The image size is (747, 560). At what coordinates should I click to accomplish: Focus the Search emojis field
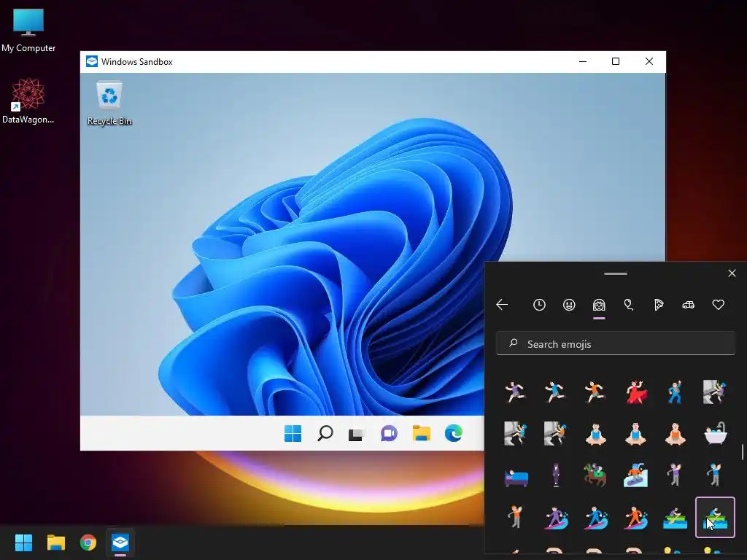click(616, 343)
